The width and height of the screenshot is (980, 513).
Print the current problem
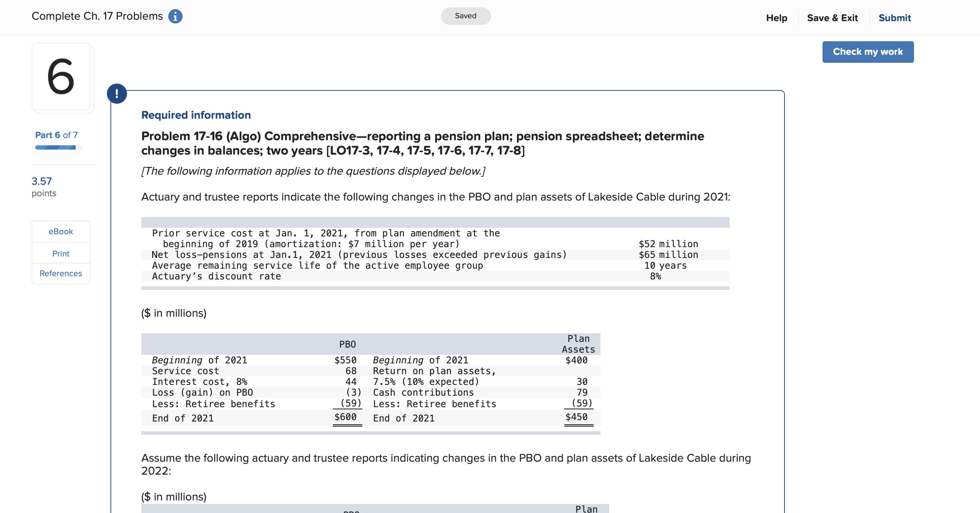pyautogui.click(x=61, y=254)
